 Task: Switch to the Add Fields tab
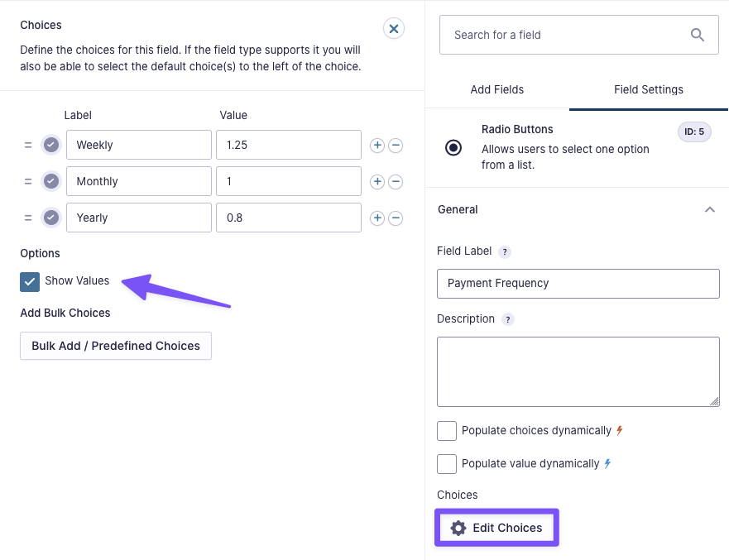coord(497,89)
